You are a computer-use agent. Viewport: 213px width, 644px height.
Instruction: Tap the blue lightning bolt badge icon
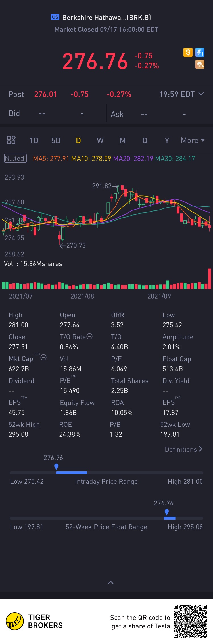pyautogui.click(x=200, y=52)
